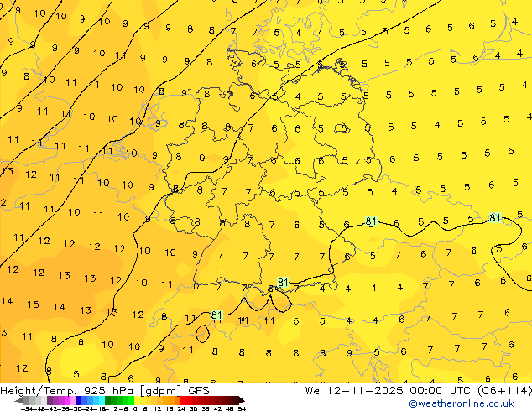This screenshot has height=411, width=532.
Task: Select the '(06+114)' forecast run text
Action: 504,391
